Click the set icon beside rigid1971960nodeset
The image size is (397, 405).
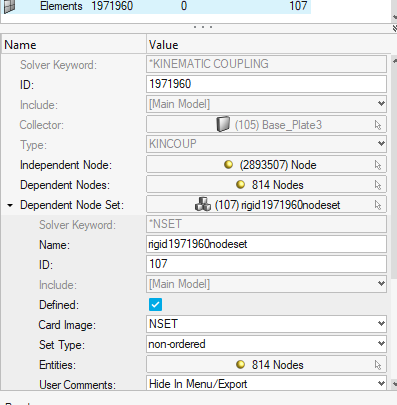point(203,204)
